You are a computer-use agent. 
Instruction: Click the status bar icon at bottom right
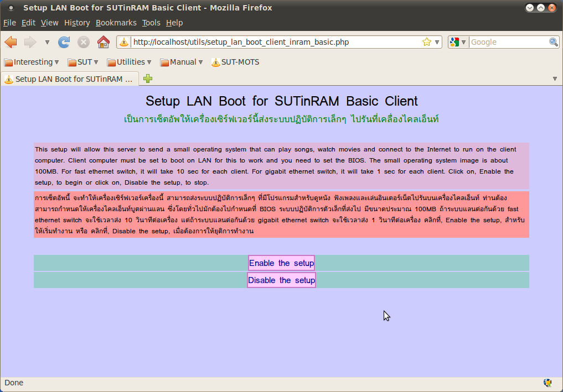[x=547, y=383]
